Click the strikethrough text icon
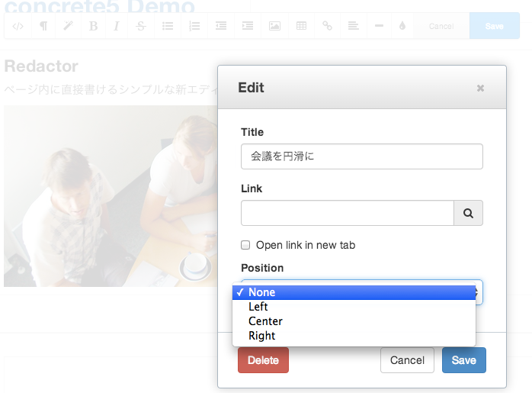Screen dimensions: 532x393 [x=141, y=26]
